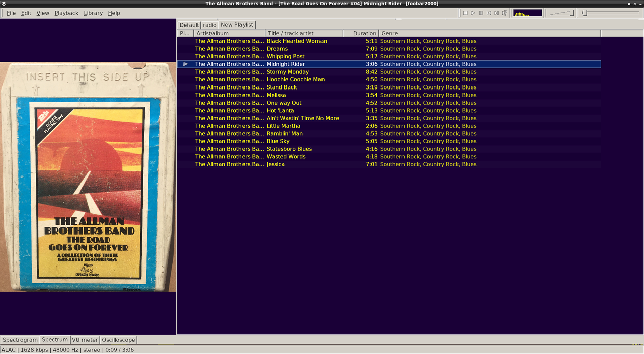Click the Play button in toolbar

473,13
